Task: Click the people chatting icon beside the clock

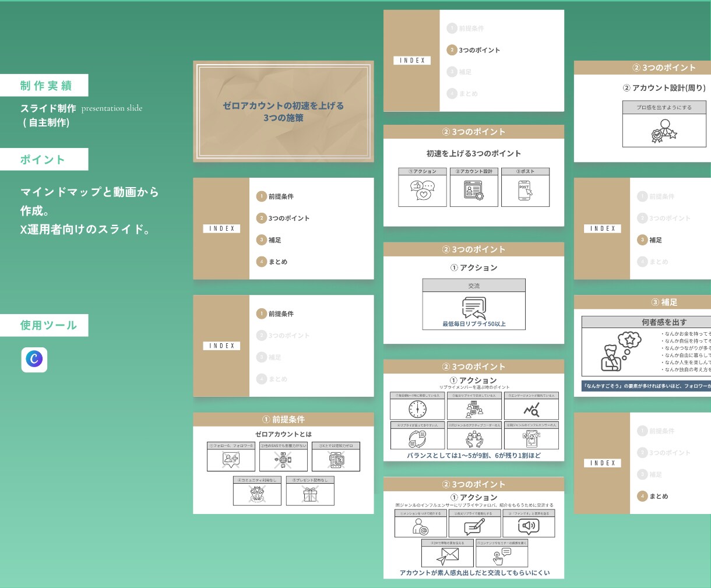Action: [474, 409]
